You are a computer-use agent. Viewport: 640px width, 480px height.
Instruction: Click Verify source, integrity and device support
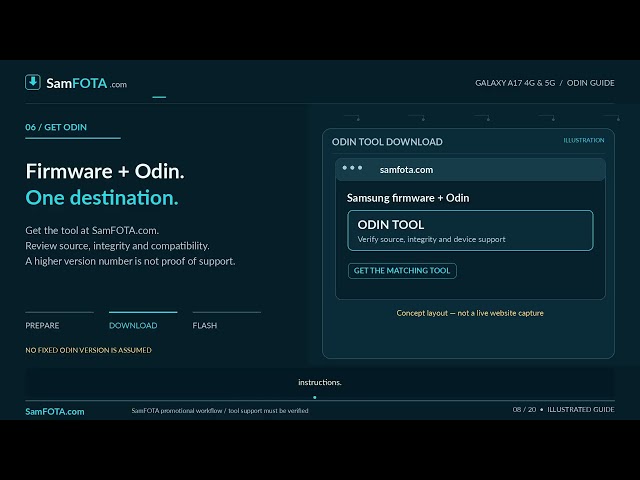(x=431, y=240)
